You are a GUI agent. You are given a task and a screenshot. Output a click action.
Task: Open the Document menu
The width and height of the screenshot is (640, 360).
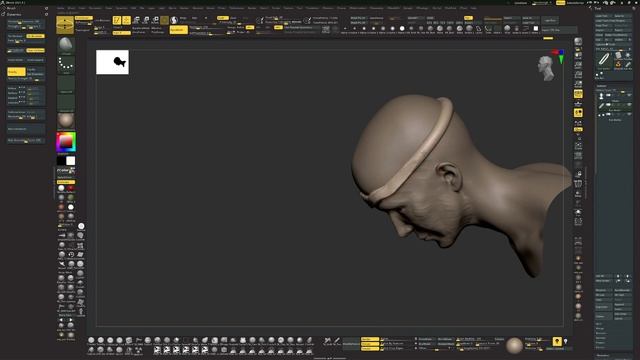pos(95,8)
